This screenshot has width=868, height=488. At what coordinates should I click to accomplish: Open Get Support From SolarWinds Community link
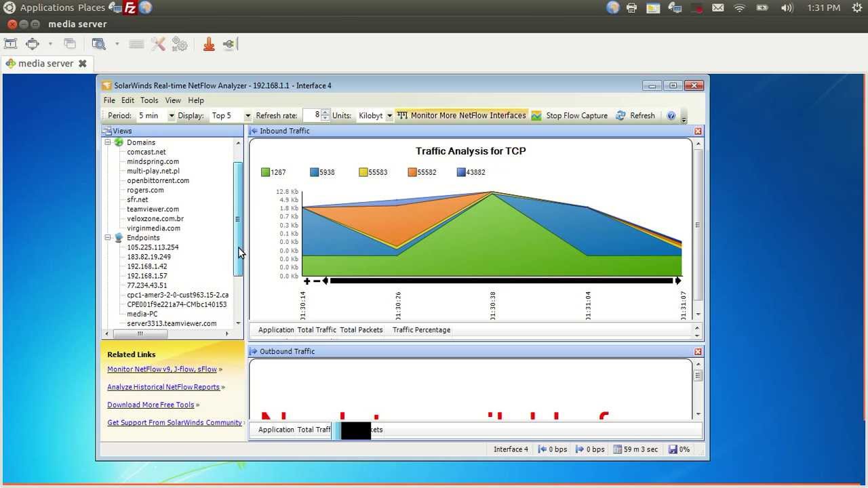pos(174,422)
